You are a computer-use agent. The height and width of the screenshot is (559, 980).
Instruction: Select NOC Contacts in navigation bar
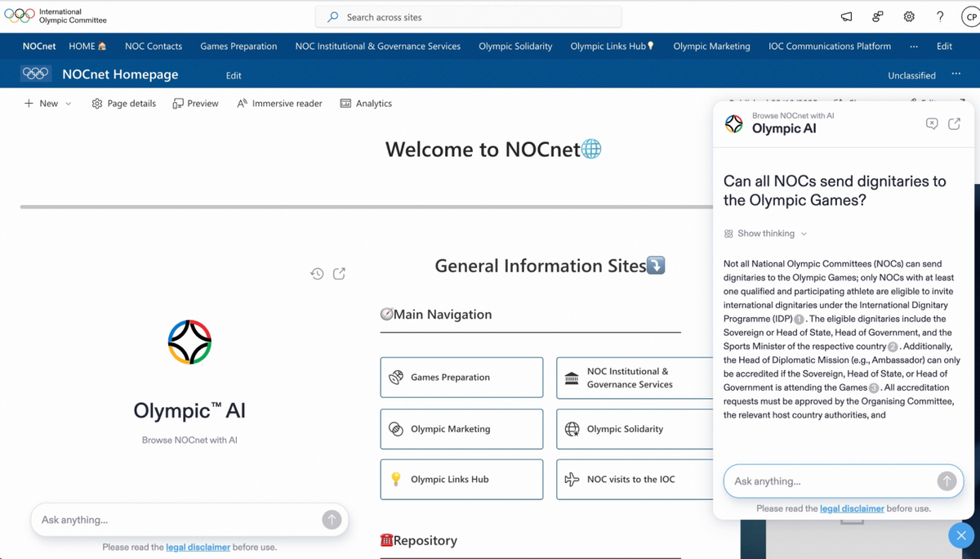tap(154, 47)
